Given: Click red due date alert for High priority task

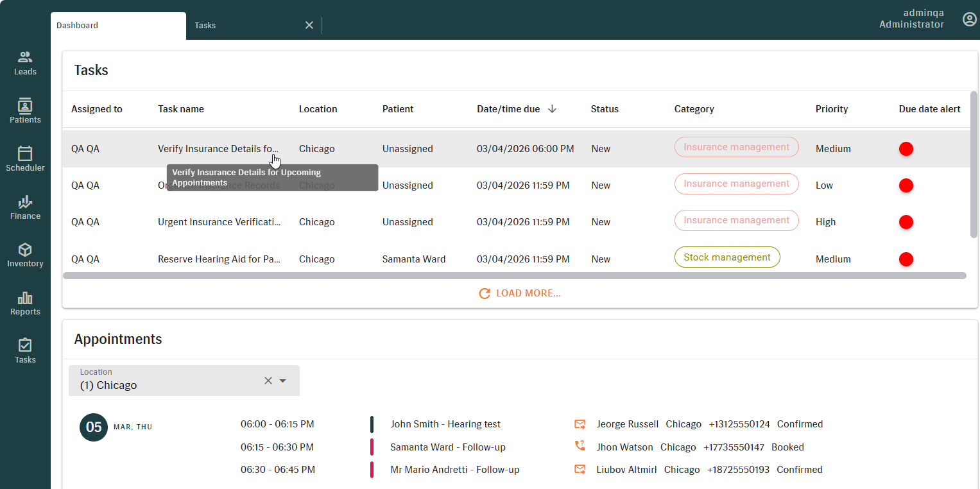Looking at the screenshot, I should (x=906, y=222).
